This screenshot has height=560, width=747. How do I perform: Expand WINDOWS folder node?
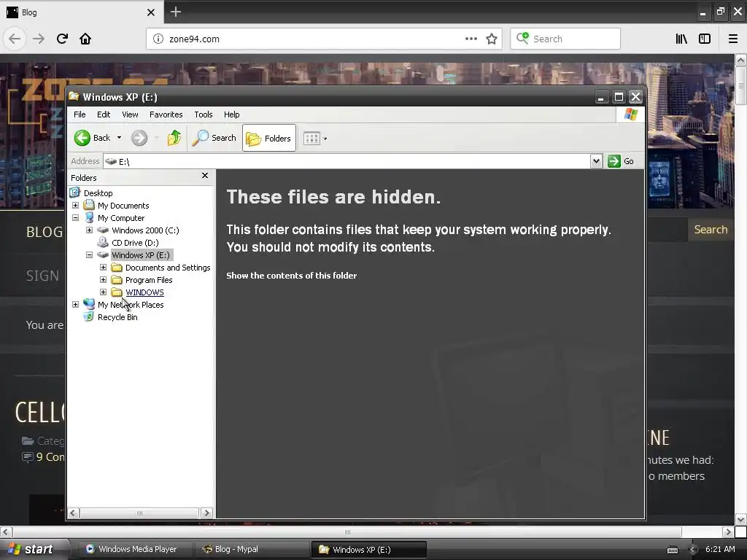pyautogui.click(x=103, y=292)
